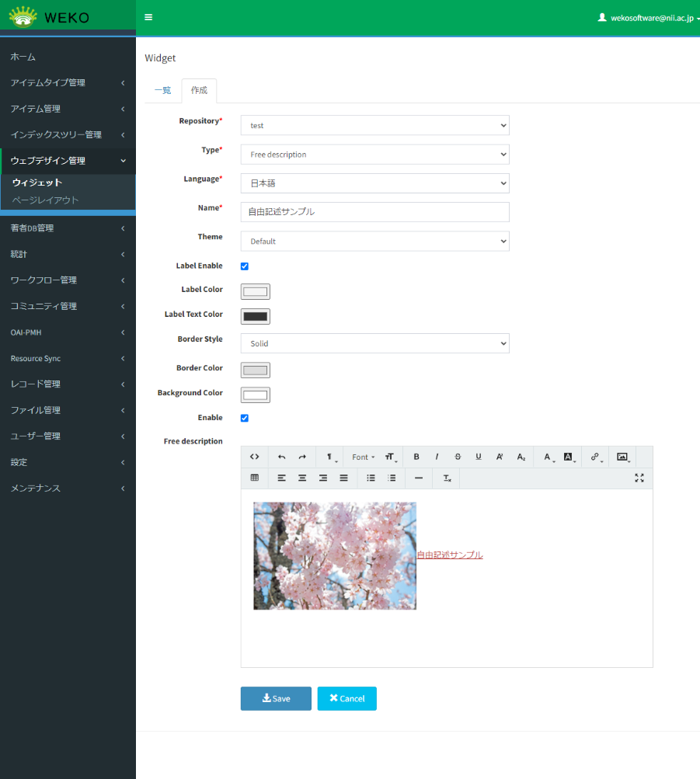Open ページレイアウト in the sidebar
This screenshot has width=700, height=779.
pos(45,200)
